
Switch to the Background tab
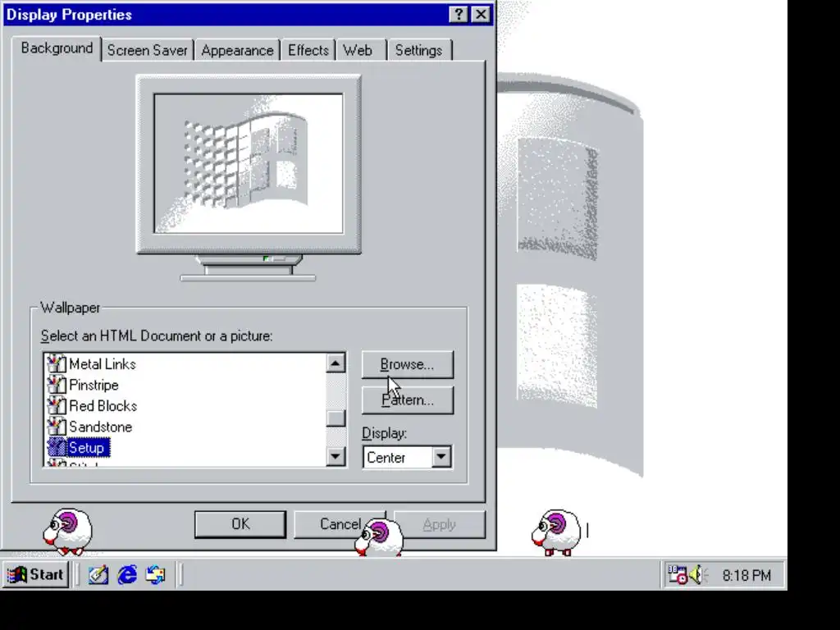[x=57, y=48]
